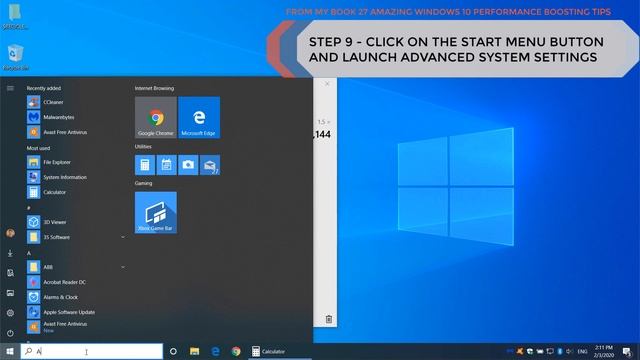Open Documents from Start sidebar
640x360 pixels.
[10, 273]
